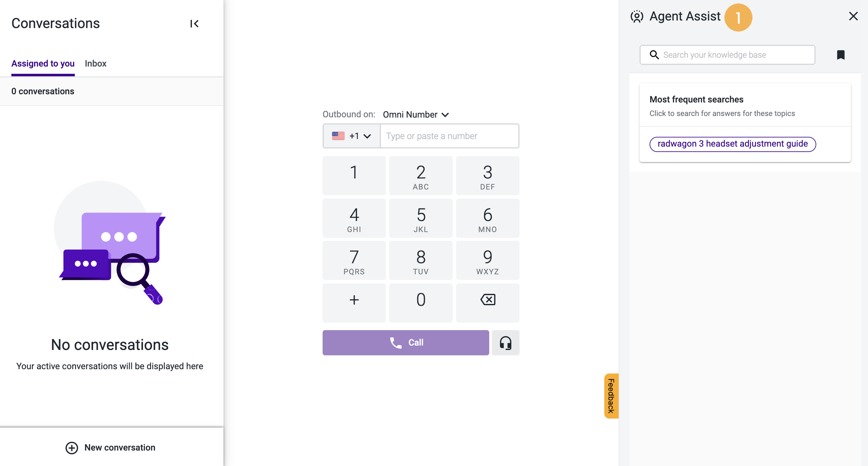Switch to the Inbox tab
The height and width of the screenshot is (466, 868).
[96, 64]
